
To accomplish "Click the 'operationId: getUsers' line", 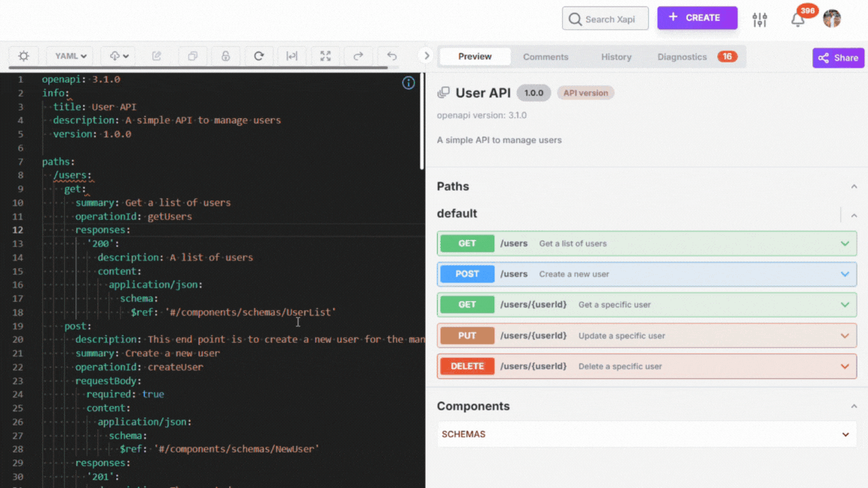I will point(133,216).
